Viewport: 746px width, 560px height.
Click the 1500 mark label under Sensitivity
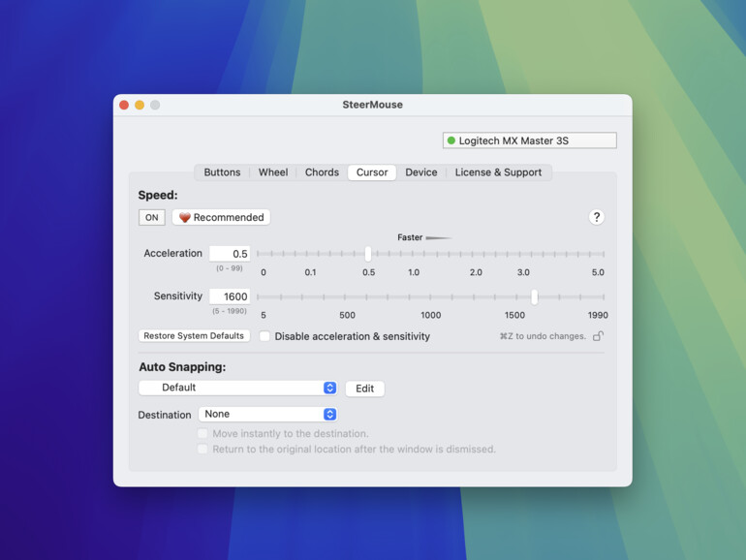point(514,315)
